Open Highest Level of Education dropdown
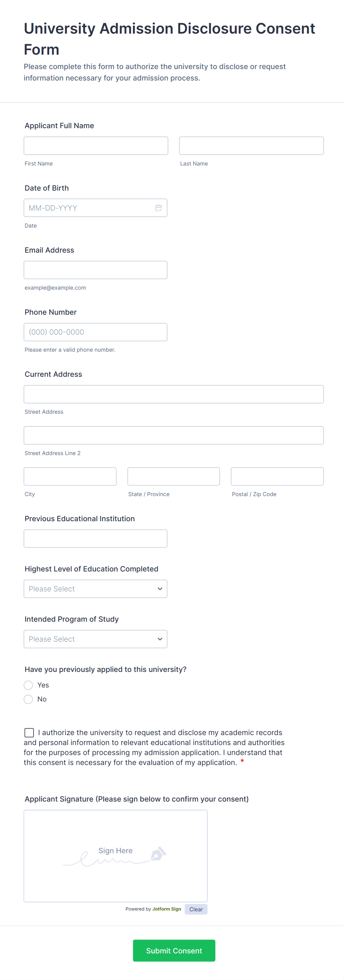 point(95,588)
